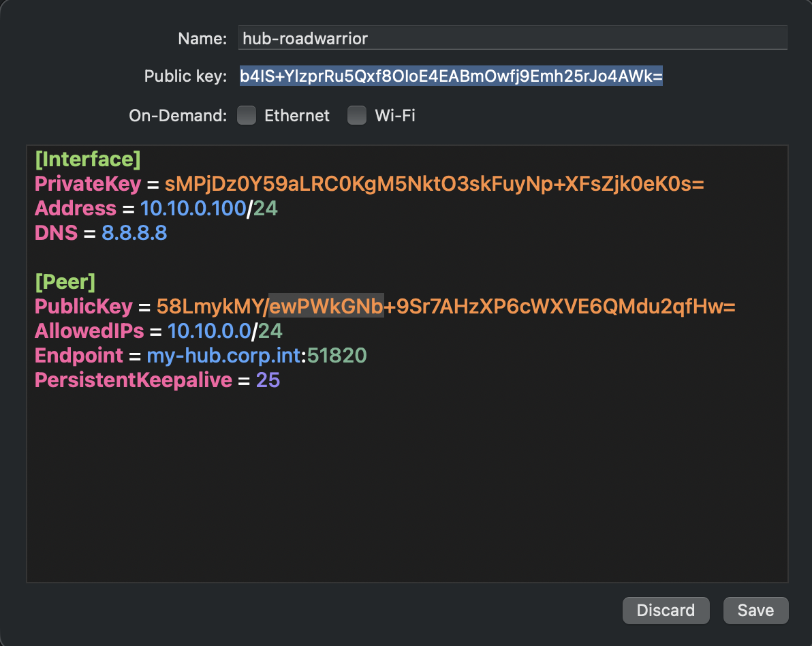812x646 pixels.
Task: Enable the On-Demand Ethernet checkbox
Action: coord(247,115)
